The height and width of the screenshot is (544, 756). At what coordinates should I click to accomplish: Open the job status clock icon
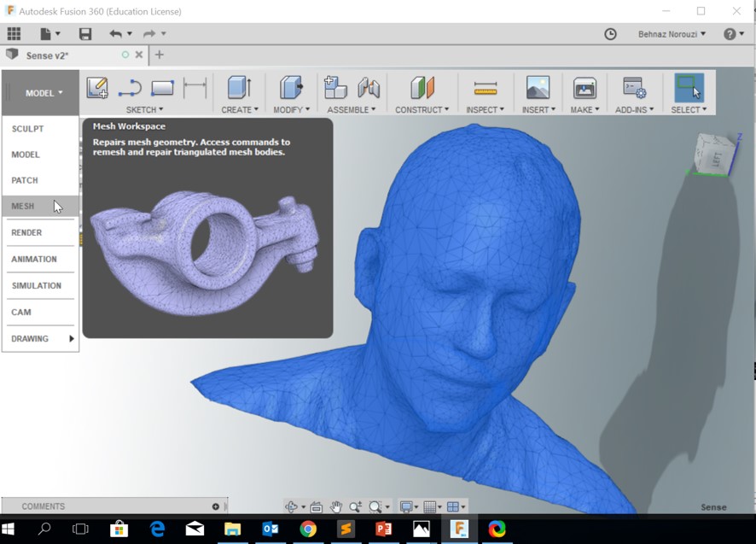coord(610,34)
